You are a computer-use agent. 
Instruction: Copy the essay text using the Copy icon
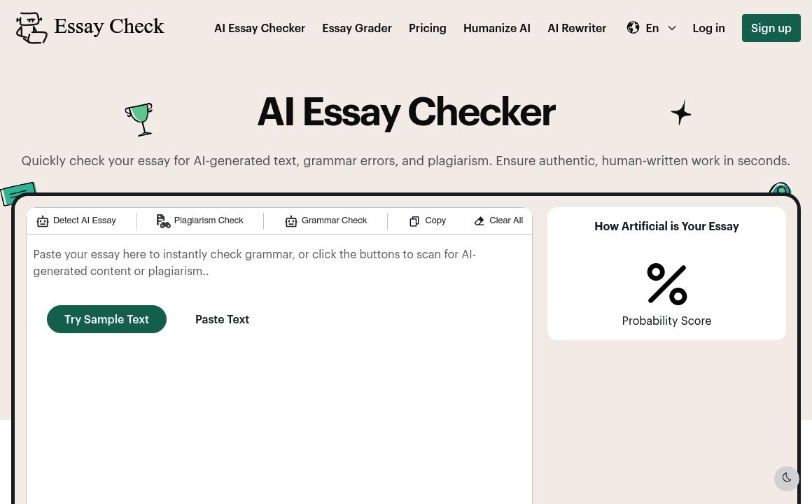(414, 221)
